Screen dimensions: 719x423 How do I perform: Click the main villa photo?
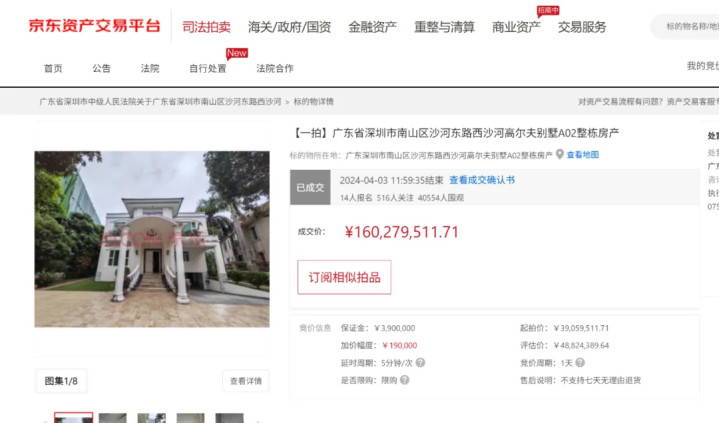[152, 239]
